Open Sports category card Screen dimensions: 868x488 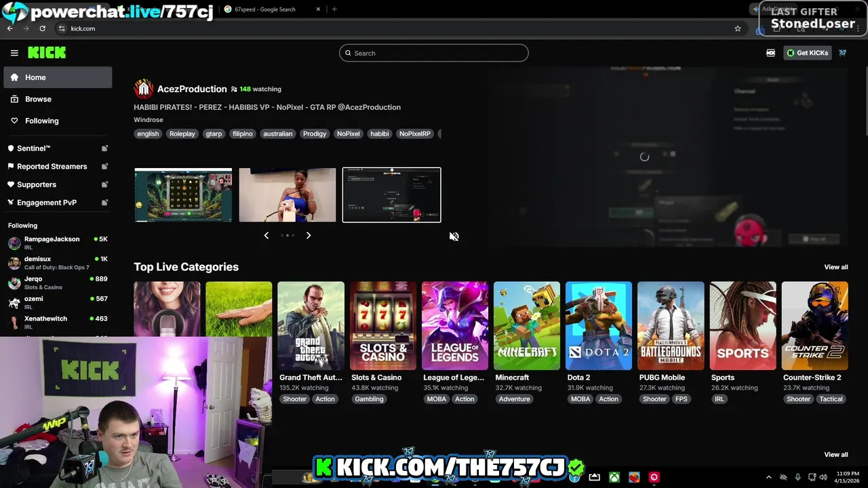click(743, 326)
